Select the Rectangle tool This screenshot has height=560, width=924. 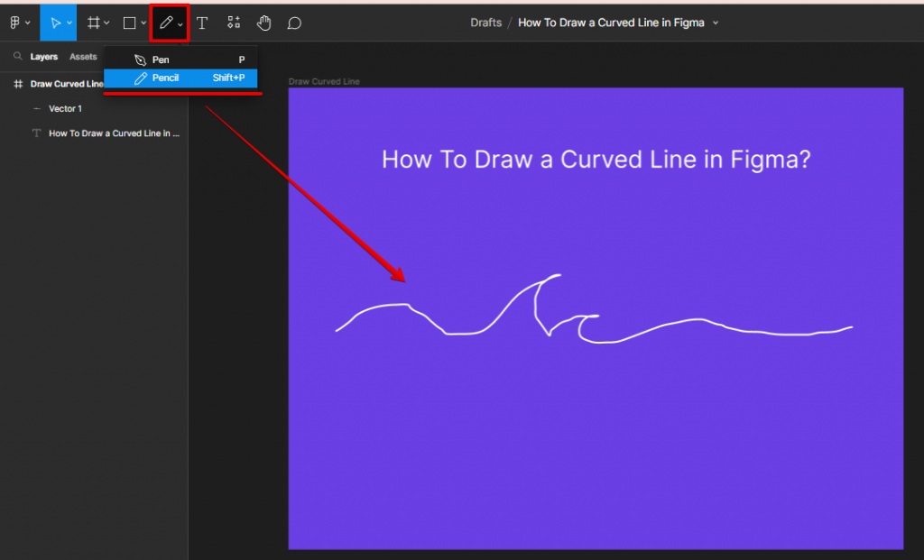point(128,22)
